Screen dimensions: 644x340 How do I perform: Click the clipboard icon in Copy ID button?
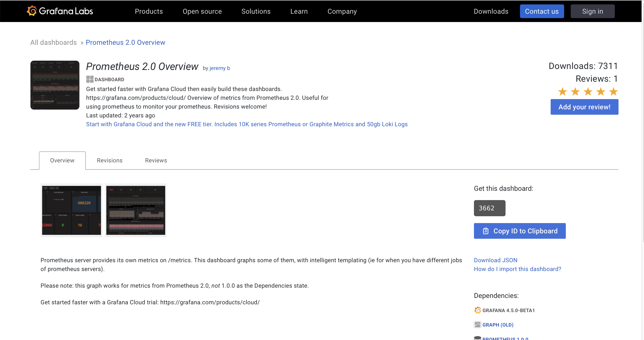[x=485, y=231]
